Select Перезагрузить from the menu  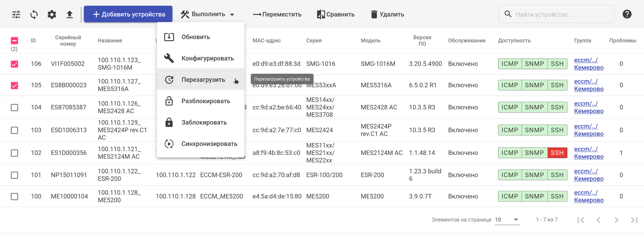pos(203,80)
